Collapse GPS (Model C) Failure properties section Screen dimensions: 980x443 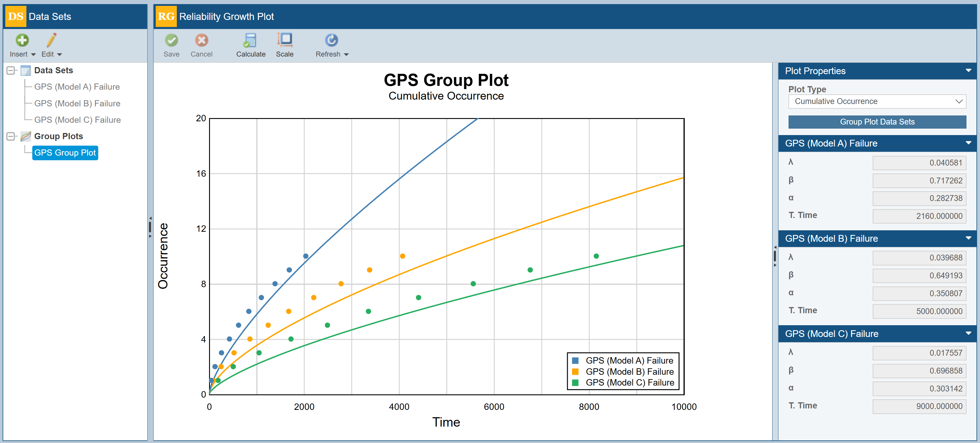coord(968,333)
